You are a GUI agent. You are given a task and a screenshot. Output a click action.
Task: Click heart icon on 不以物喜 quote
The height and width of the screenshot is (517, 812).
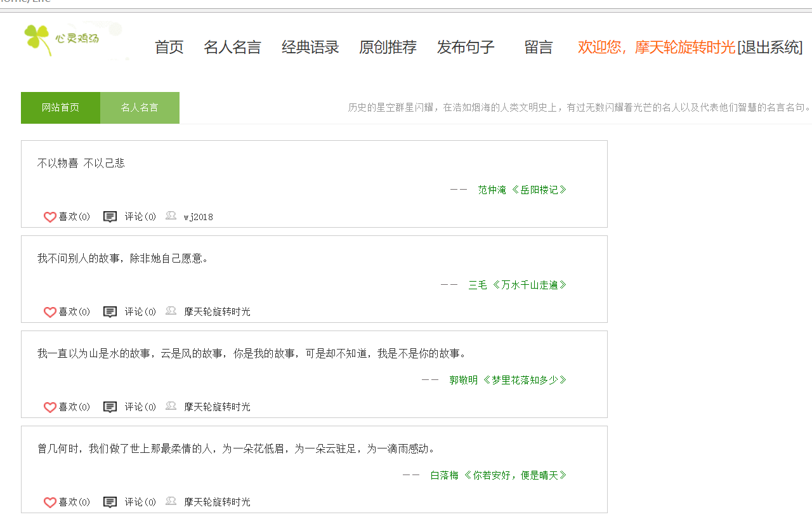(50, 217)
